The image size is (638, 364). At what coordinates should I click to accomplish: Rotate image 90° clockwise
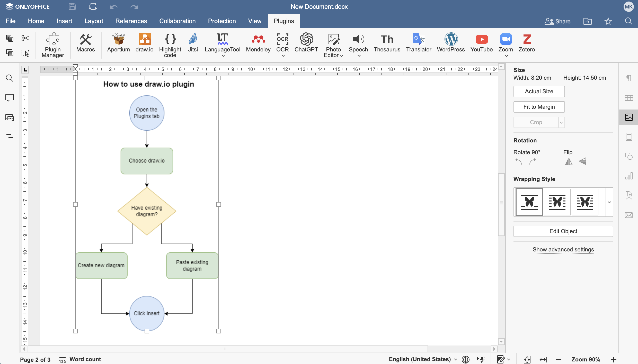point(533,161)
